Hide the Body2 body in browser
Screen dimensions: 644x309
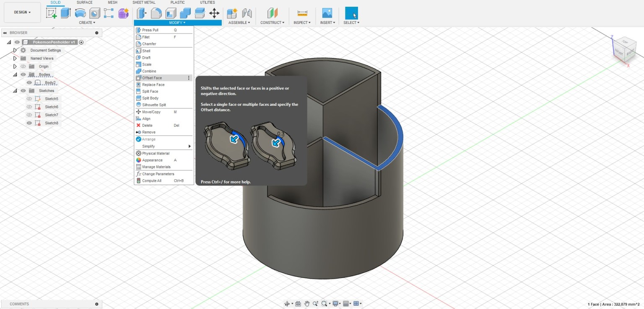point(29,83)
